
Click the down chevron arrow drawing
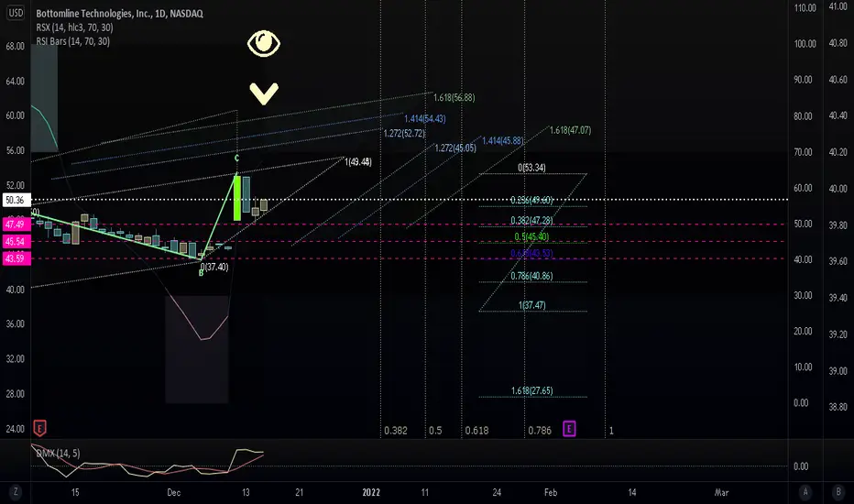264,93
